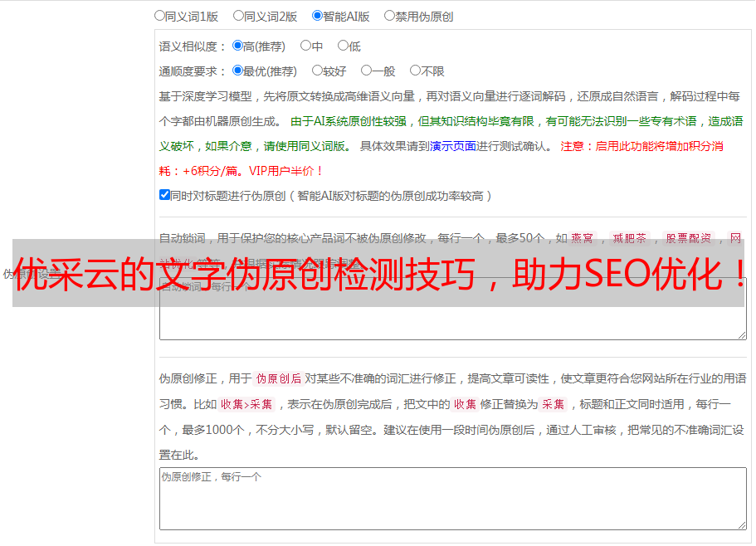Viewport: 756px width, 546px height.
Task: Click the 语义相似度 label
Action: (x=192, y=46)
